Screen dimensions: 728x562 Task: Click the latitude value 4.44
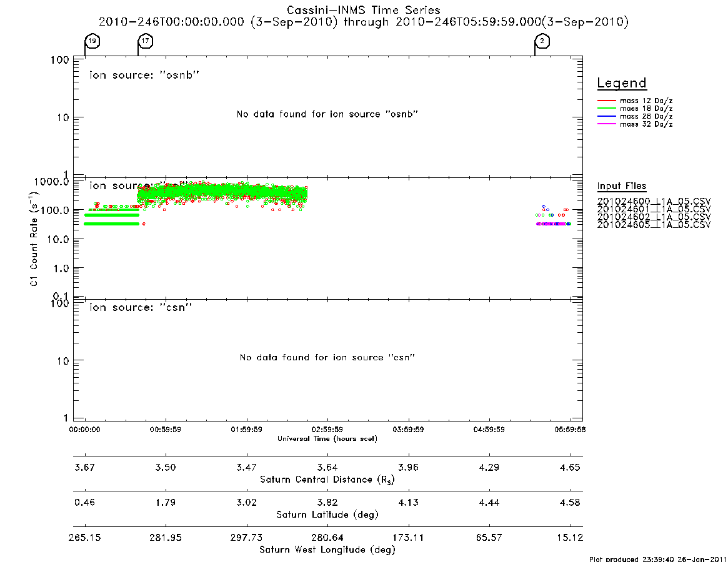click(x=489, y=503)
